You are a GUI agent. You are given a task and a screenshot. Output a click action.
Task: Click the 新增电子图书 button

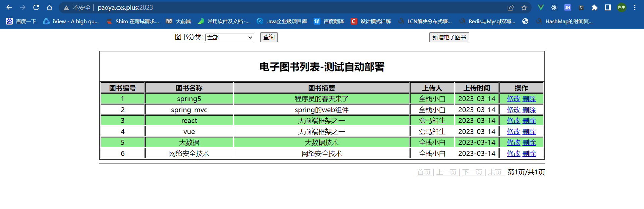click(x=449, y=37)
